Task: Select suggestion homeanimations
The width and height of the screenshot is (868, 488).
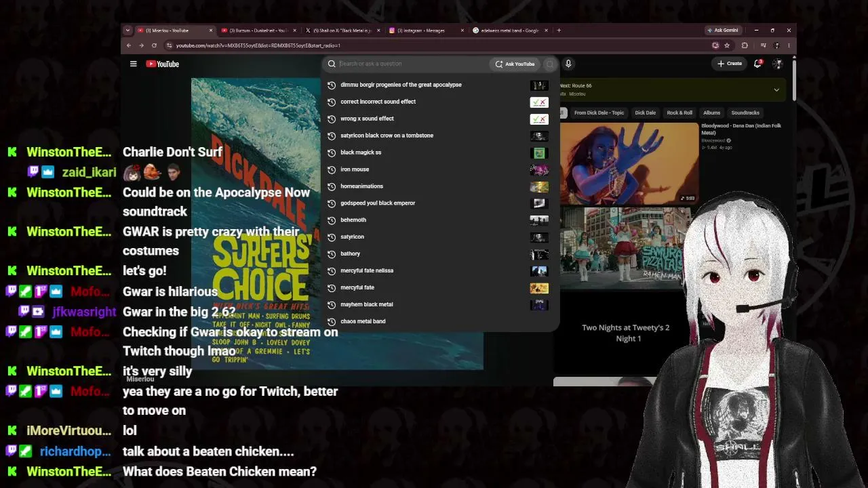Action: 361,186
